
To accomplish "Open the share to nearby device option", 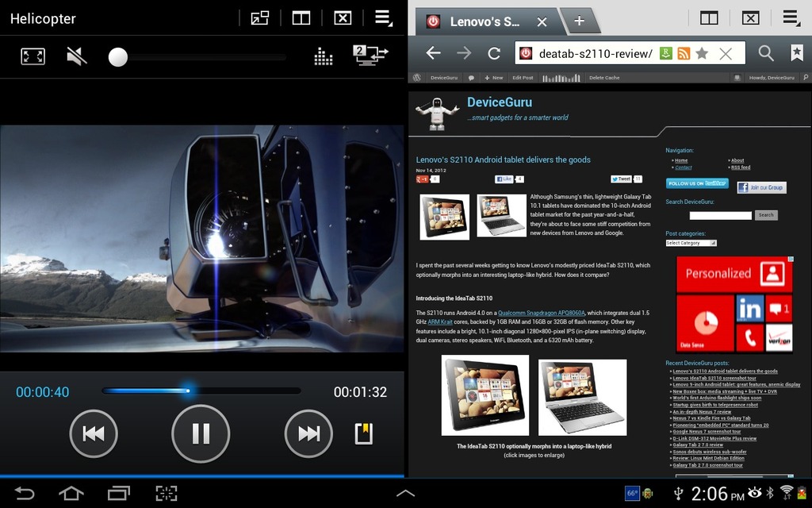I will pos(370,56).
